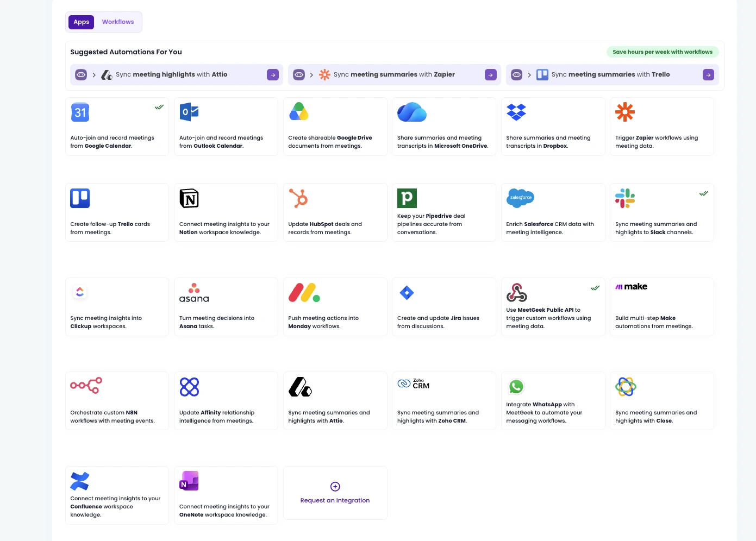Click the Confluence logo icon
Viewport: 756px width, 541px height.
[x=80, y=481]
